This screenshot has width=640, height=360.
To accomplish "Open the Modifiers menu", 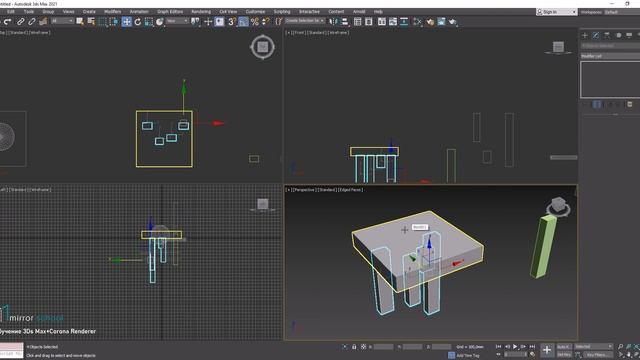I will [x=113, y=12].
